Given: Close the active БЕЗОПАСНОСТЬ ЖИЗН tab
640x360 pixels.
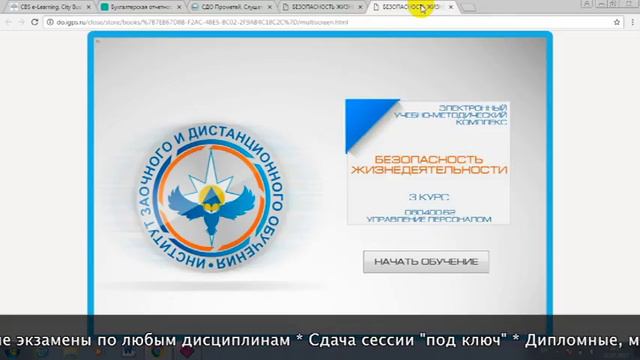Looking at the screenshot, I should click(x=451, y=7).
